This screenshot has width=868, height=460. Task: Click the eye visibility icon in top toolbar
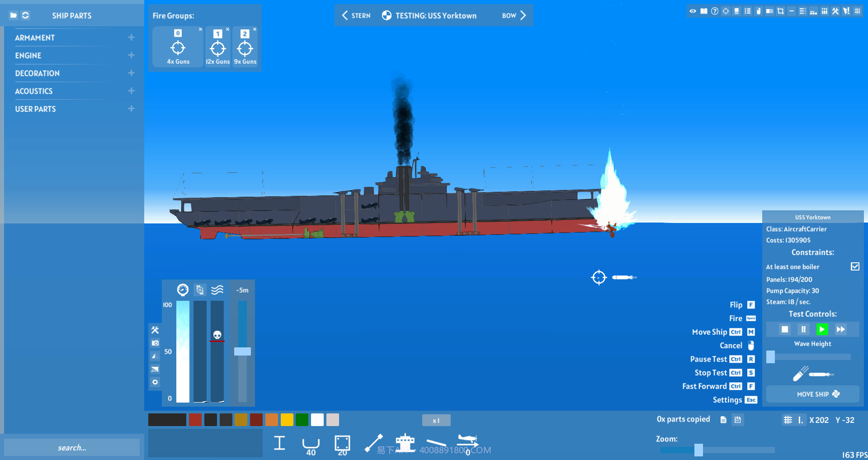coord(693,11)
